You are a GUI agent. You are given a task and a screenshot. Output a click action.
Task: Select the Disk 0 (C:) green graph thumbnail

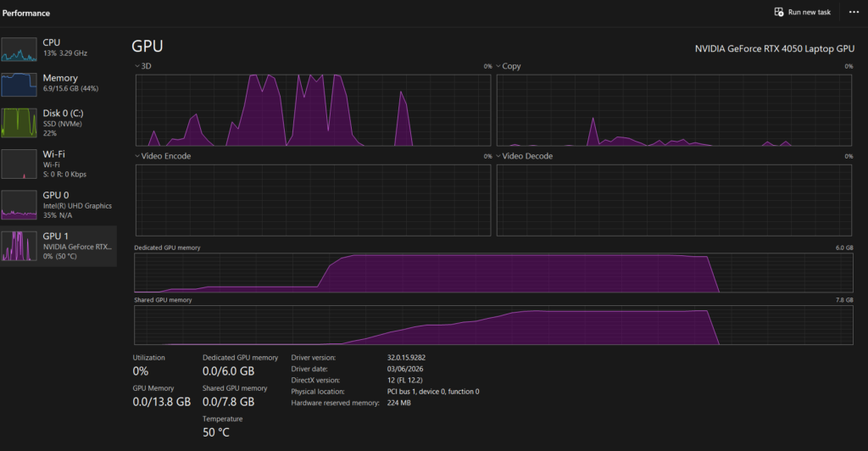click(19, 123)
